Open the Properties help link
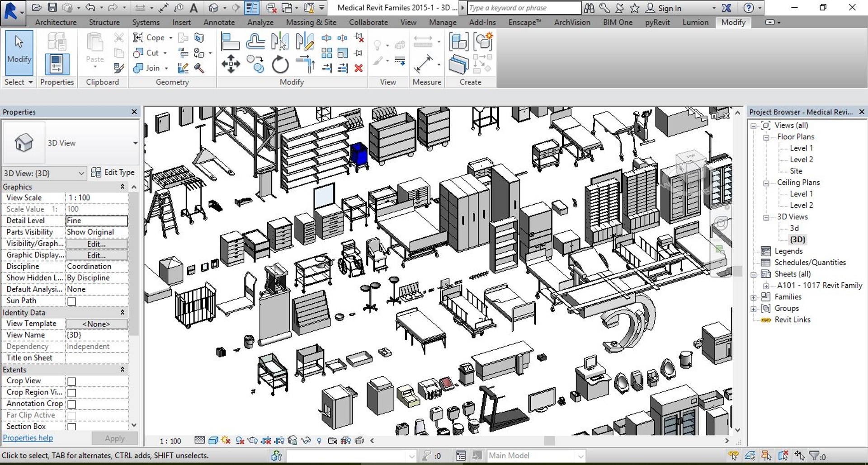Viewport: 868px width, 465px height. [28, 438]
